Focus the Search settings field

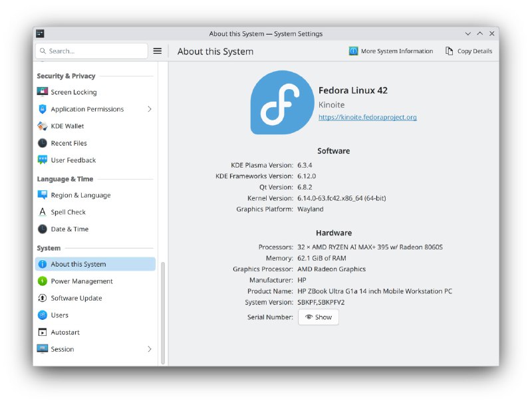pyautogui.click(x=92, y=51)
